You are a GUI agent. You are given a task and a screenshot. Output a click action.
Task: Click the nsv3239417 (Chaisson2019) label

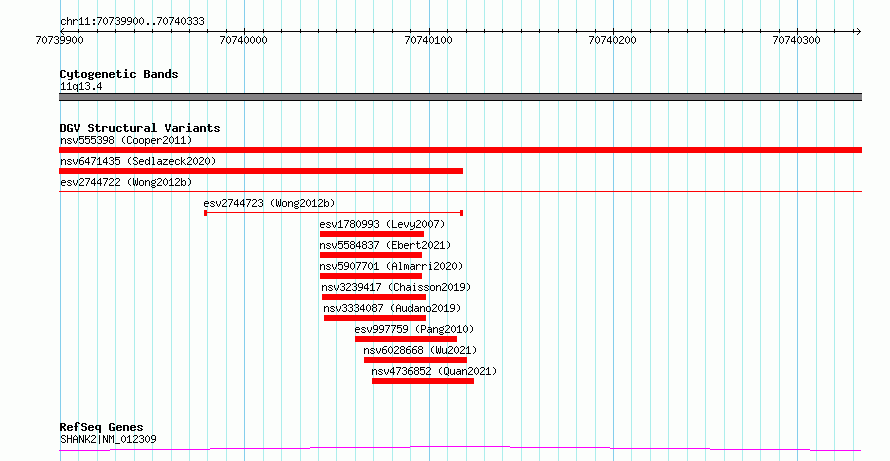[396, 287]
